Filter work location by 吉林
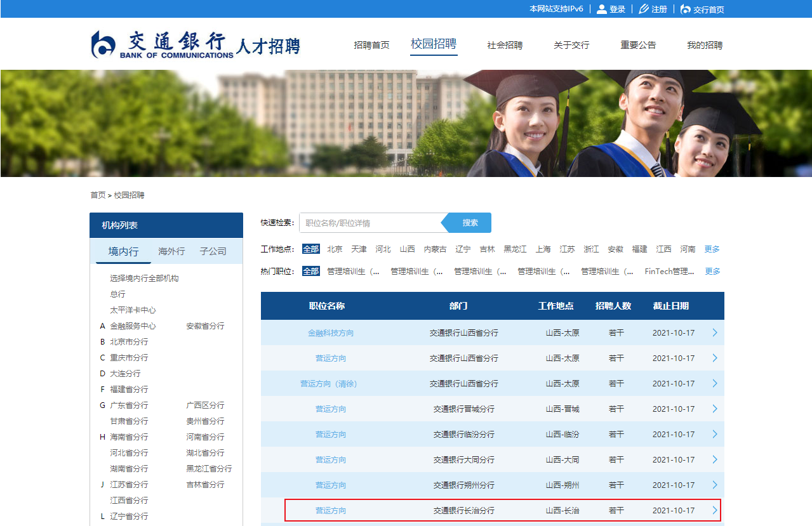Image resolution: width=812 pixels, height=526 pixels. (487, 249)
